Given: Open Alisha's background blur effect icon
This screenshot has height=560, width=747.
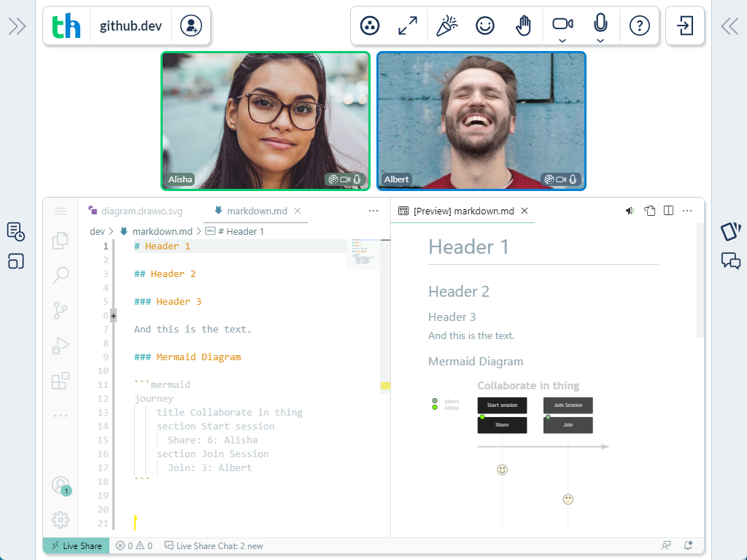Looking at the screenshot, I should click(x=333, y=179).
